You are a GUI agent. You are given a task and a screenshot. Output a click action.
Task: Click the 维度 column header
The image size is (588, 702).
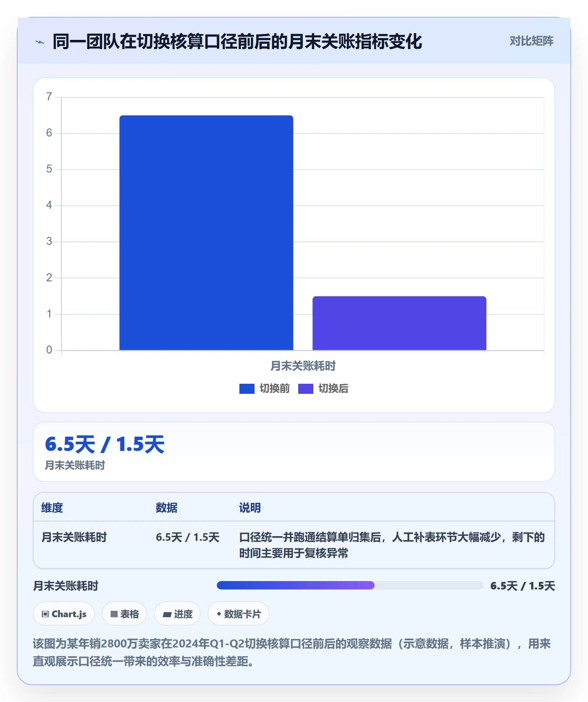(x=52, y=508)
